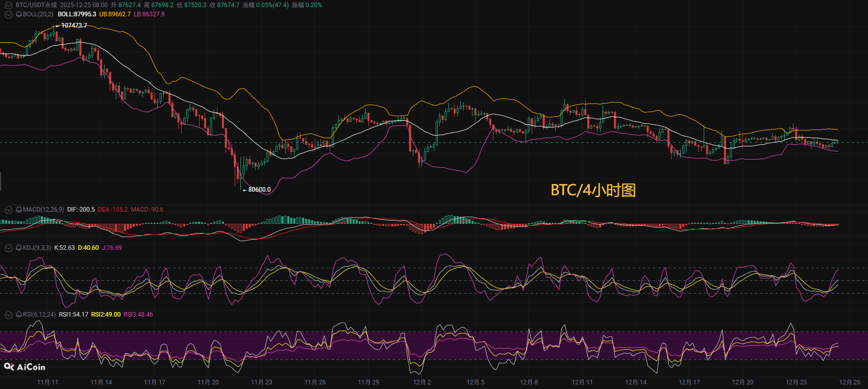Select the BTC/4小时图 text annotation
Screen dimensions: 868x389
click(x=593, y=190)
